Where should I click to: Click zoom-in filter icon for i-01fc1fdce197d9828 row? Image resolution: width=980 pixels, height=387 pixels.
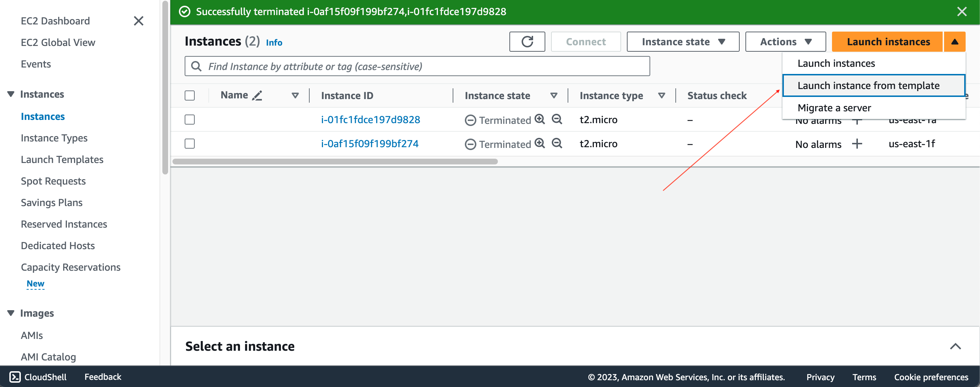click(x=540, y=119)
